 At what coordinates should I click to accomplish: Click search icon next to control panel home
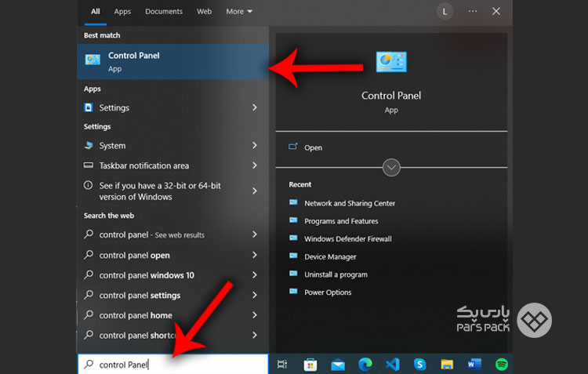point(89,314)
